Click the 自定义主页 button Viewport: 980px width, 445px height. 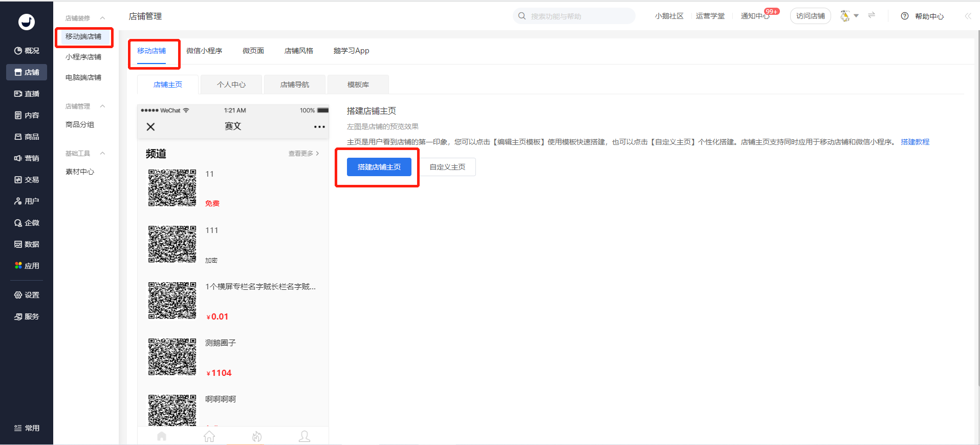(x=447, y=167)
